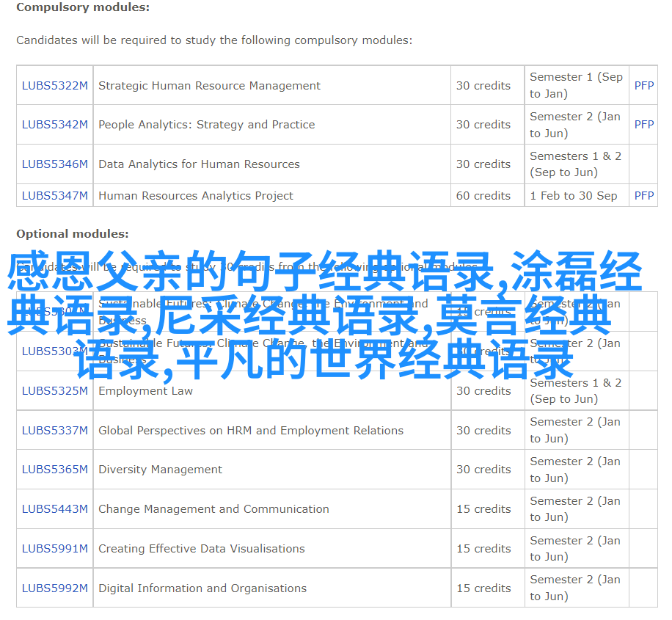Click the LUBS5337M module code

[x=54, y=431]
